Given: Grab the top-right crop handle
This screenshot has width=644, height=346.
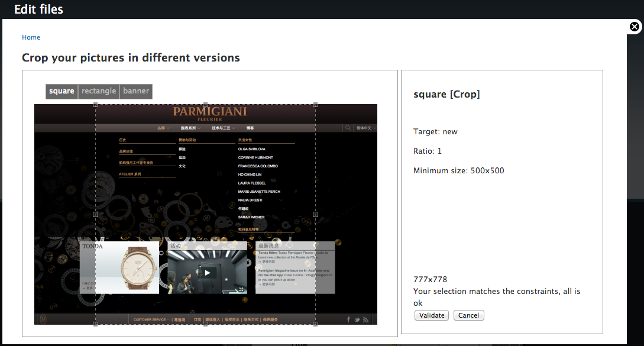Looking at the screenshot, I should pos(315,105).
